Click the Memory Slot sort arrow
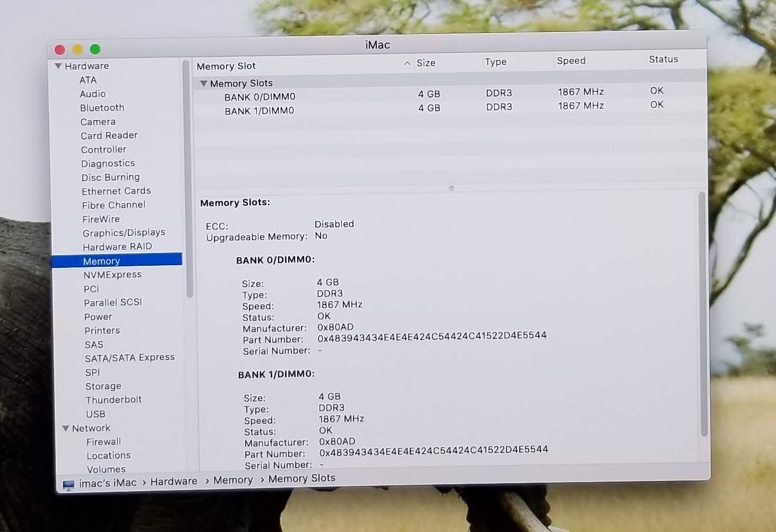This screenshot has width=776, height=532. click(x=407, y=64)
